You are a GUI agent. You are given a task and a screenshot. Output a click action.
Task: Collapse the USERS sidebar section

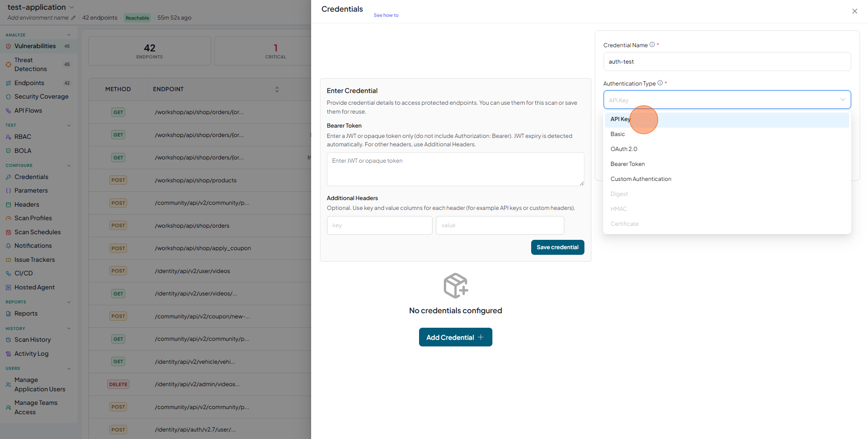(x=69, y=368)
